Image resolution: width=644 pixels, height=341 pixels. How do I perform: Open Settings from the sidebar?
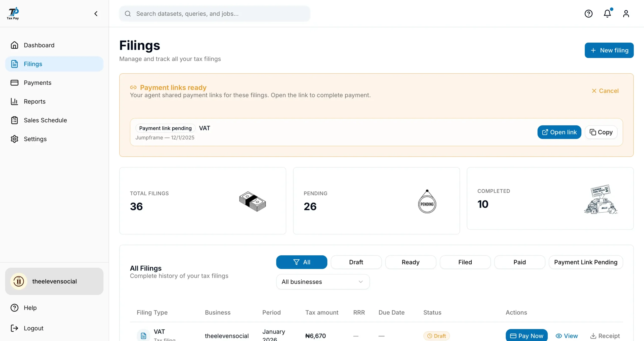pyautogui.click(x=35, y=139)
